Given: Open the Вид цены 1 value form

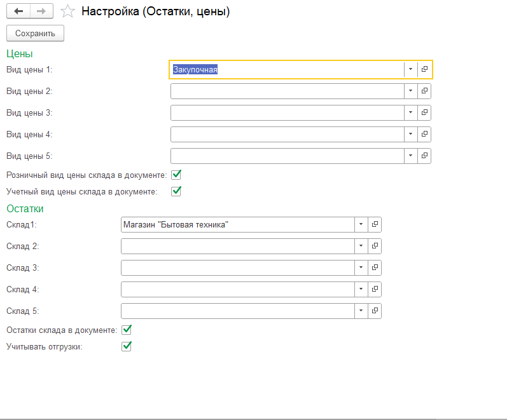Looking at the screenshot, I should point(424,69).
